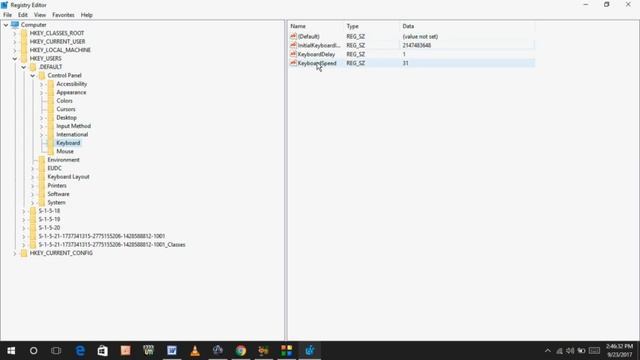The width and height of the screenshot is (640, 360).
Task: Click the folder icon beside Environment key
Action: point(42,160)
